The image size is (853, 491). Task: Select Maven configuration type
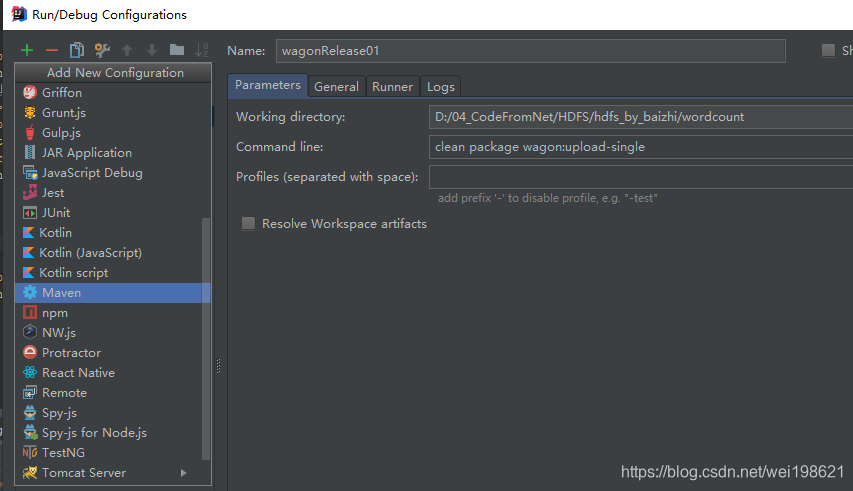pos(113,293)
